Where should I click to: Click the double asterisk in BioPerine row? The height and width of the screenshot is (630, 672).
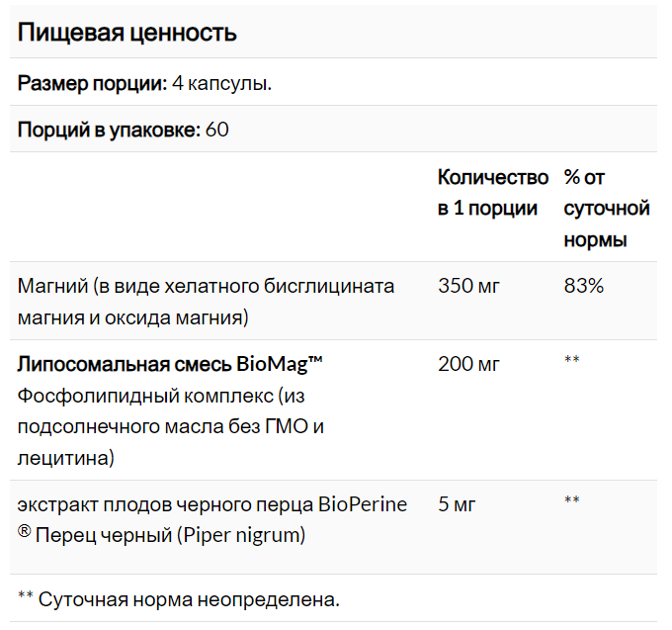point(572,500)
